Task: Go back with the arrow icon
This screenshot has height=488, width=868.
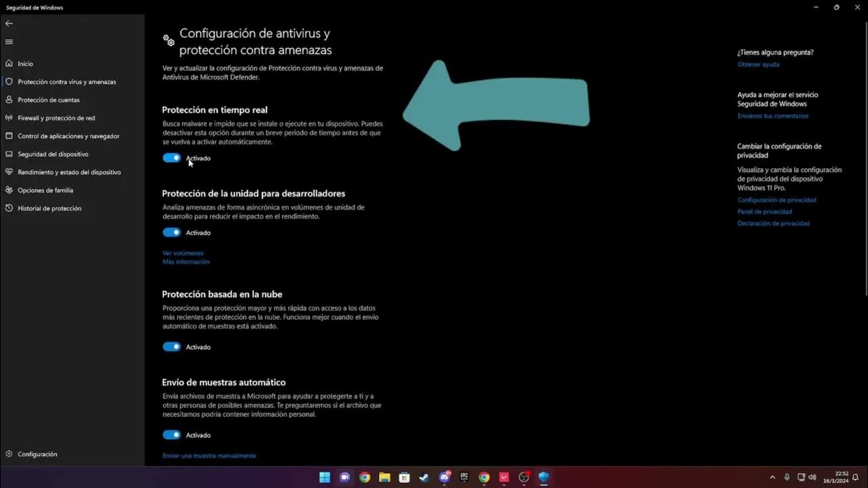Action: 9,23
